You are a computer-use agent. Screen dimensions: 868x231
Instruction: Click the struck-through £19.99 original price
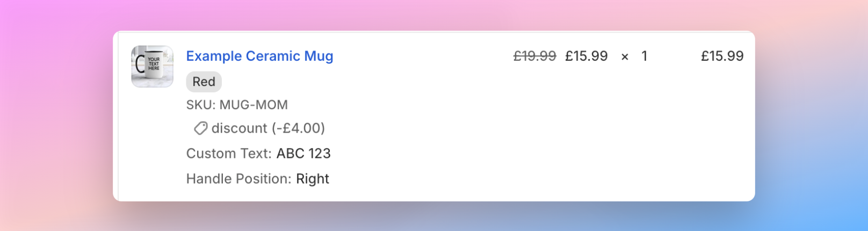(x=534, y=56)
